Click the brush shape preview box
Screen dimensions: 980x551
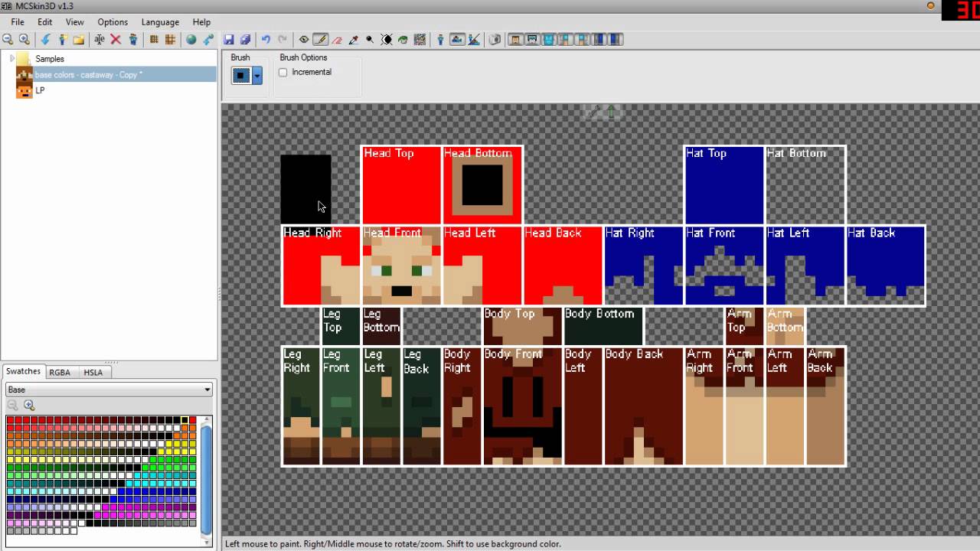[x=242, y=75]
